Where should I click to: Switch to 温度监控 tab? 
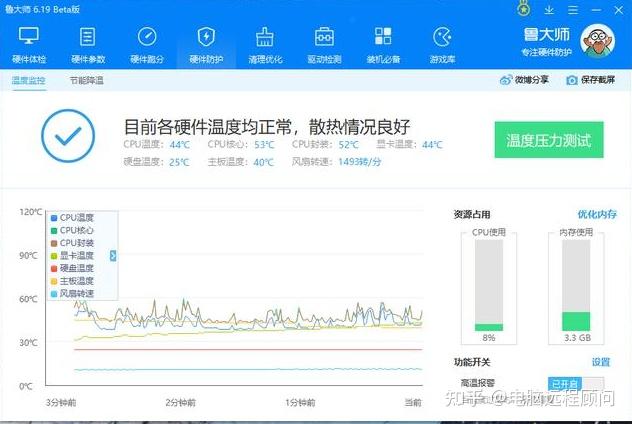[29, 81]
